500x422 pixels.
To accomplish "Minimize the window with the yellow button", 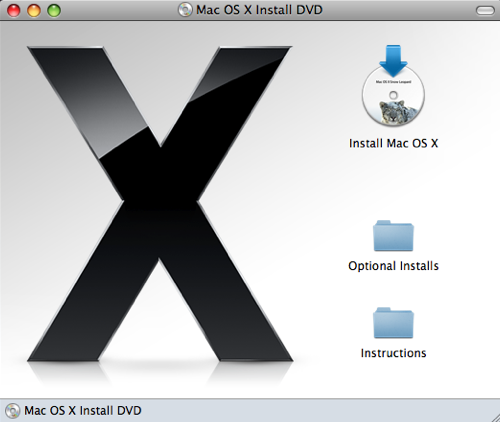I will [34, 11].
